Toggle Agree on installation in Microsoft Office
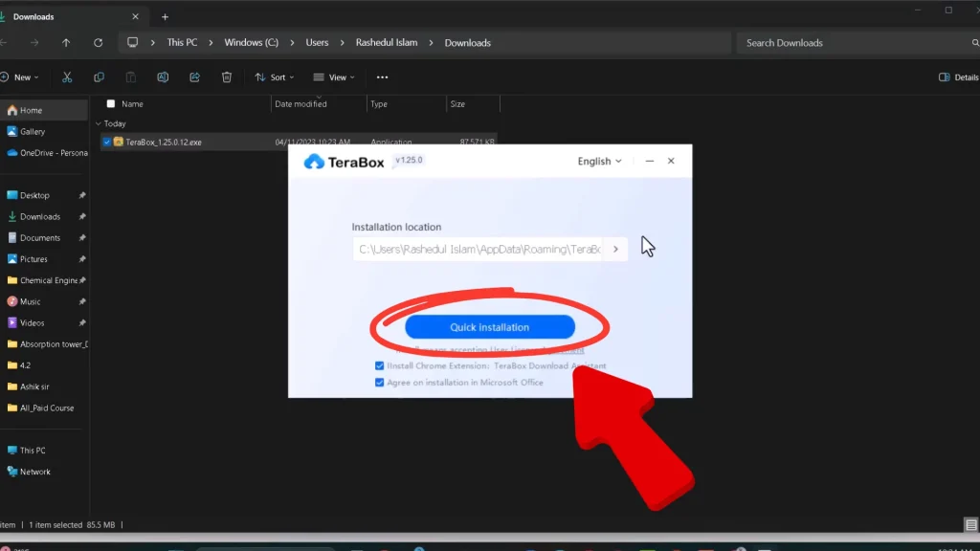This screenshot has height=551, width=980. [379, 383]
